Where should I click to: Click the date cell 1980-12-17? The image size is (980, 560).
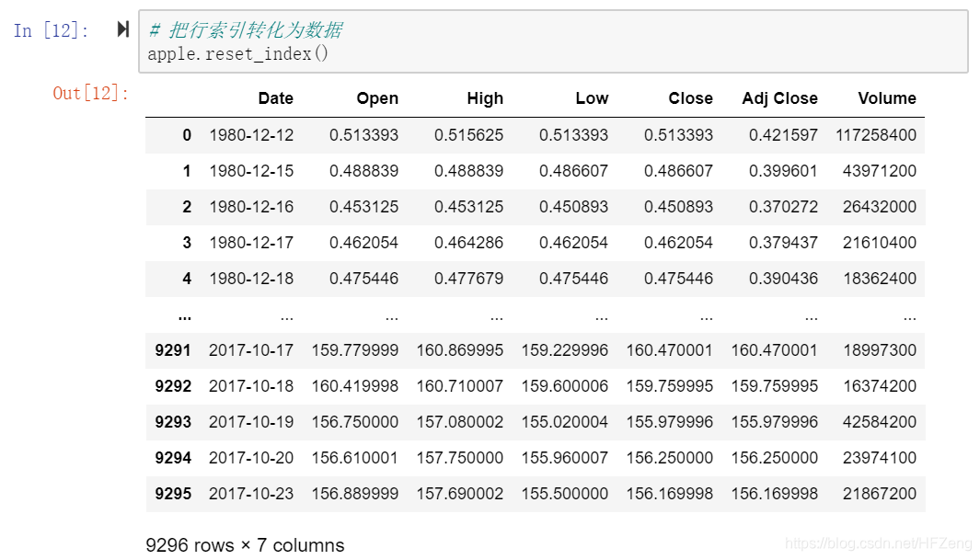click(x=251, y=242)
